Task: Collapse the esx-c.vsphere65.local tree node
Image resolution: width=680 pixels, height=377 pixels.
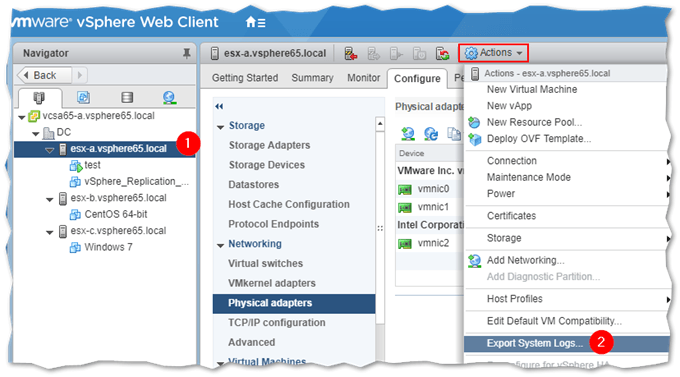Action: tap(50, 233)
